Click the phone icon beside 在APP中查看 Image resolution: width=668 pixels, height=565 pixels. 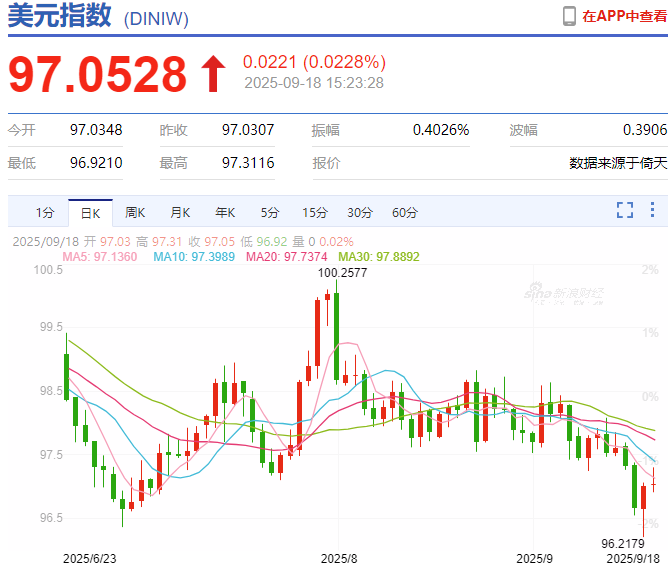569,16
